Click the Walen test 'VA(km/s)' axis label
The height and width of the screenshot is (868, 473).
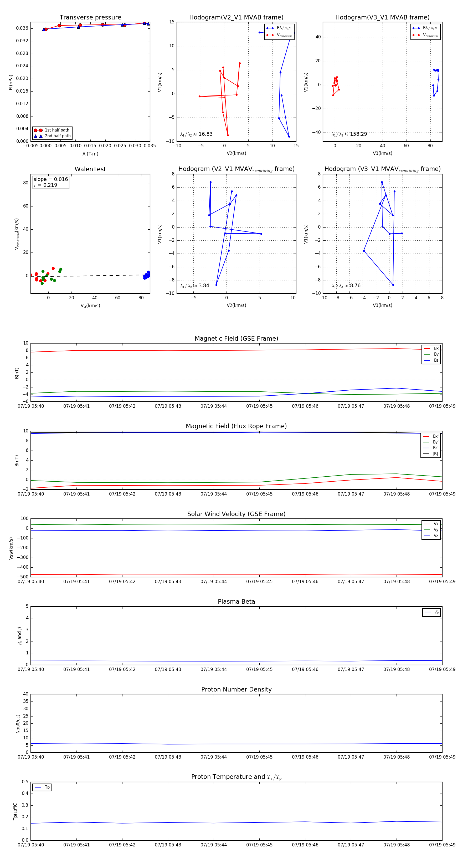click(x=90, y=306)
